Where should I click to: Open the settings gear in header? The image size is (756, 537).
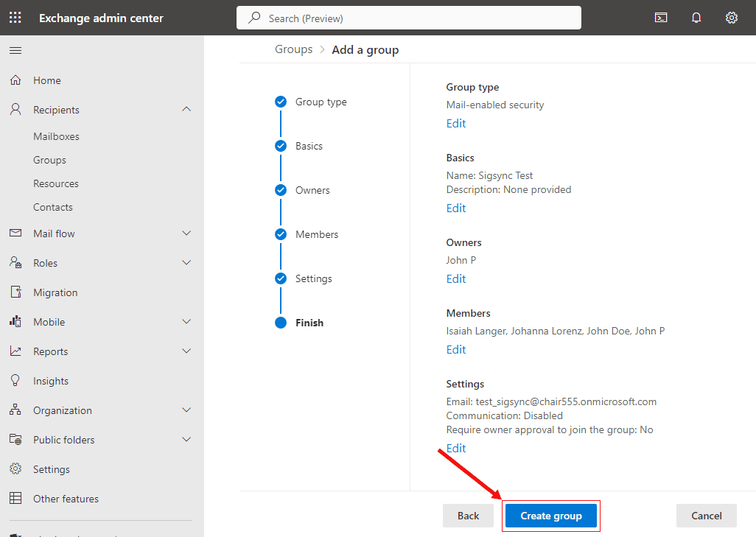[x=732, y=18]
